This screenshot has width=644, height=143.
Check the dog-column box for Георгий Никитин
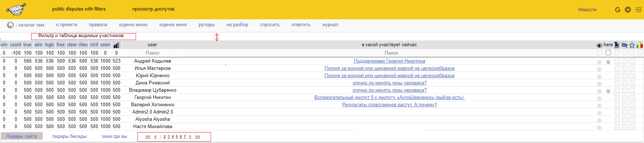tap(617, 98)
